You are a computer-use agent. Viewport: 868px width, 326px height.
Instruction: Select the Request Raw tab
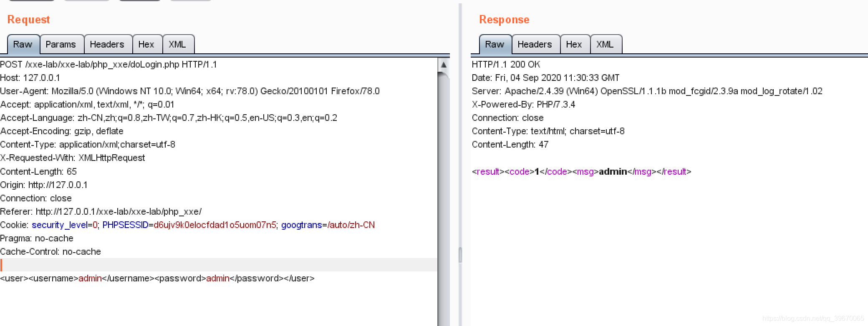23,44
